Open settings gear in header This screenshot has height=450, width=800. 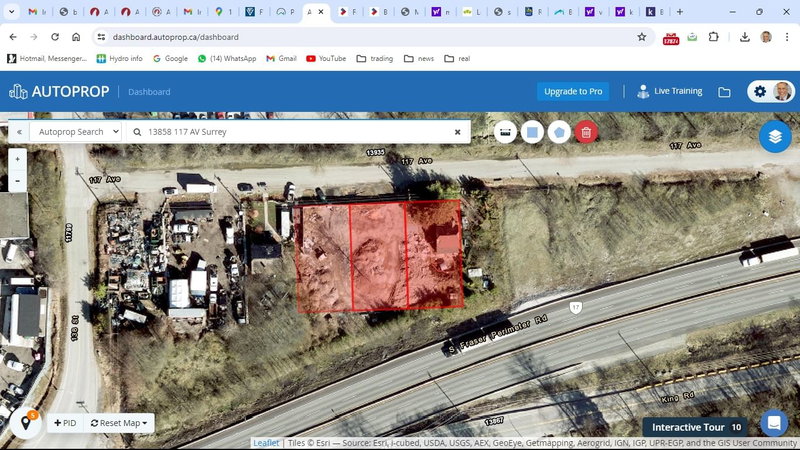point(760,92)
